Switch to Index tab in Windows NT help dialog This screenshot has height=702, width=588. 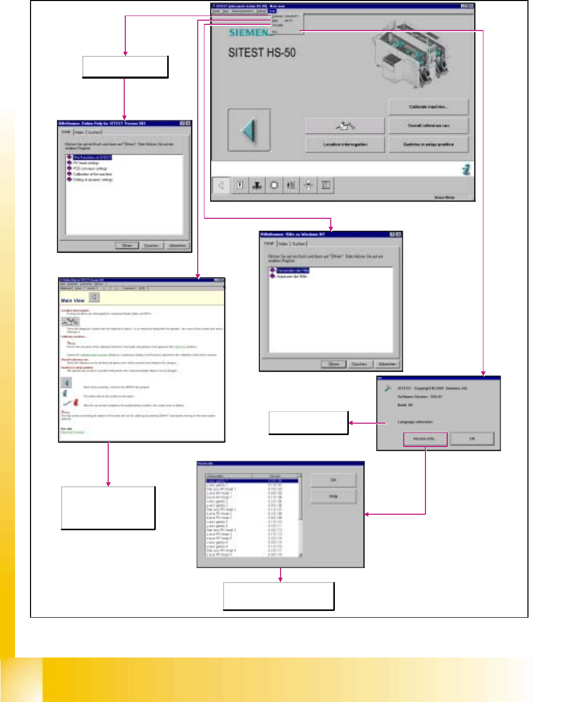coord(283,244)
